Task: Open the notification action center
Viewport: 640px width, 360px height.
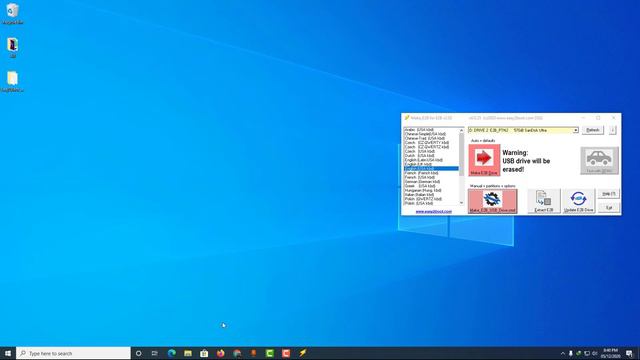Action: [629, 353]
